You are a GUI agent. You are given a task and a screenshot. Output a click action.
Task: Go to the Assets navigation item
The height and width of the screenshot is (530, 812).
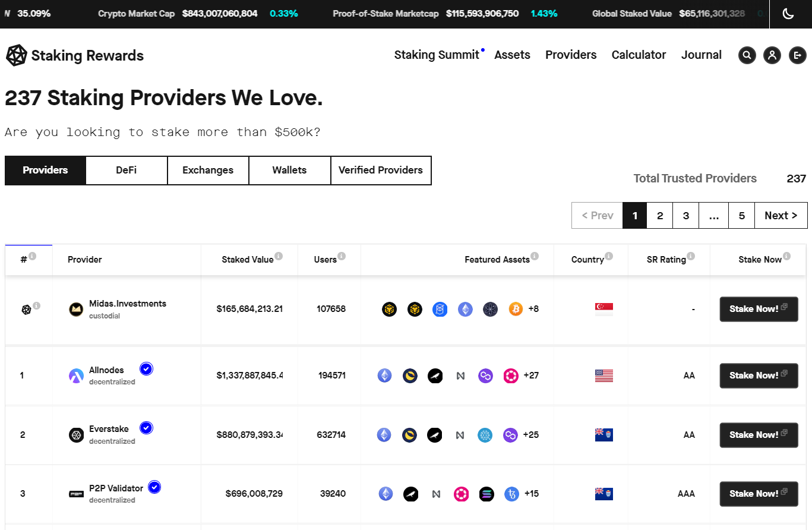pyautogui.click(x=512, y=55)
